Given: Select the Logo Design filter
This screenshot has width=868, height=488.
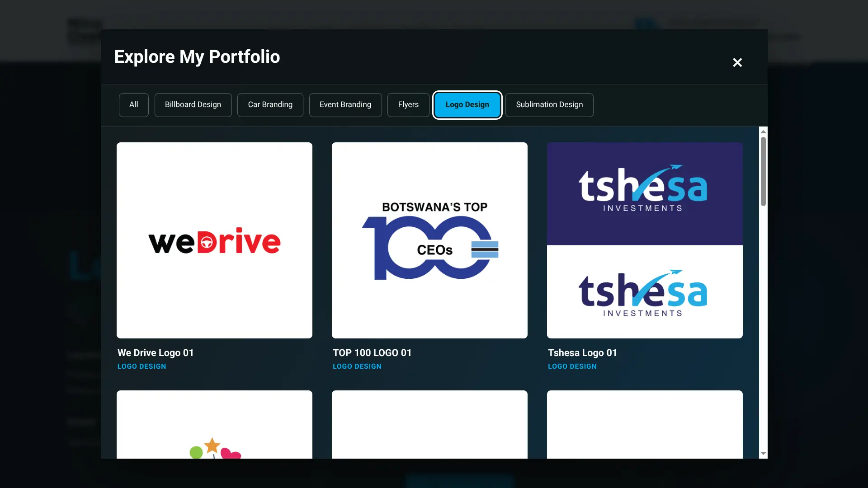Looking at the screenshot, I should click(467, 105).
